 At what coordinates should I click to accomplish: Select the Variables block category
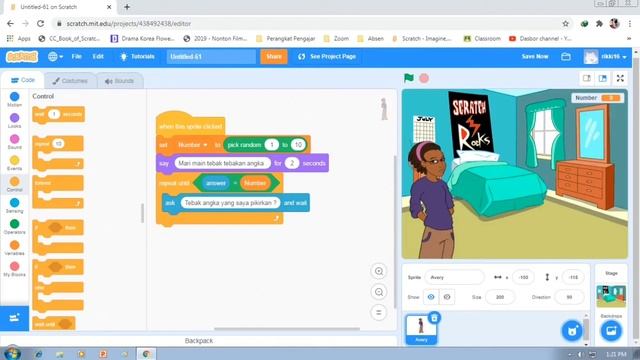(x=14, y=248)
